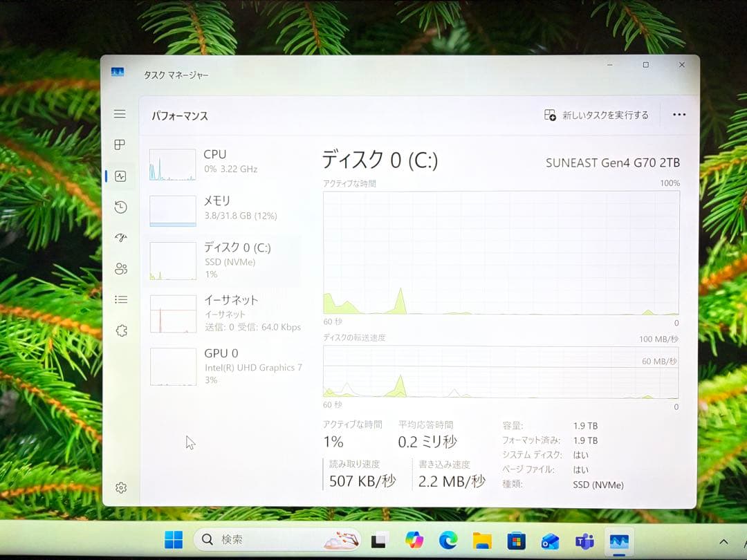Open the More options ellipsis menu

coord(679,114)
